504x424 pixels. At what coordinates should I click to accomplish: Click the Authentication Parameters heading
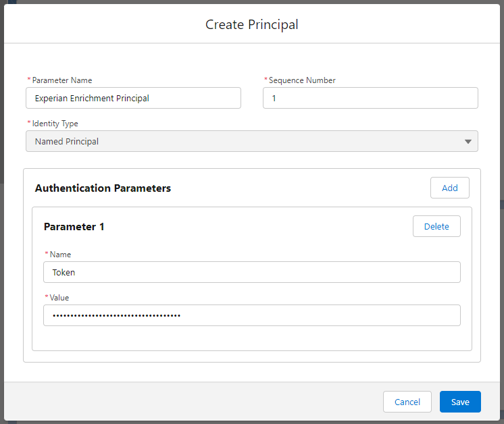coord(103,188)
